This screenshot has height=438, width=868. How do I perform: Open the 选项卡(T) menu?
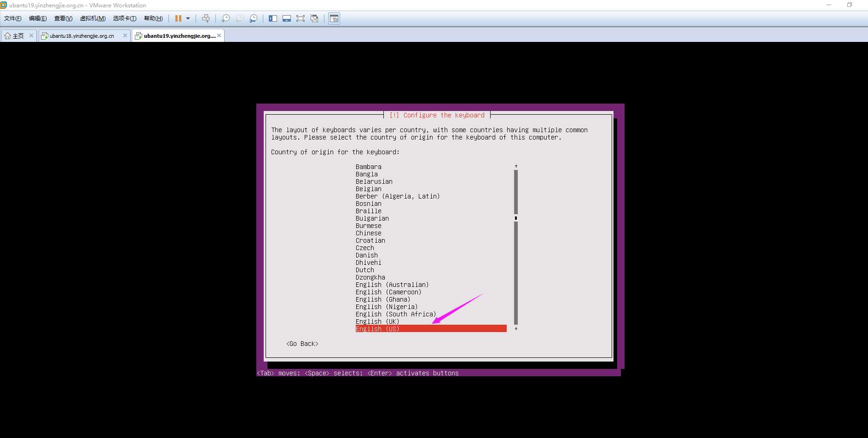pyautogui.click(x=125, y=18)
